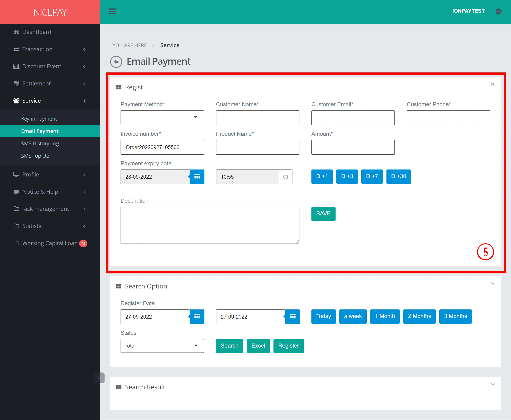The height and width of the screenshot is (420, 511).
Task: Click the Regist panel grid icon
Action: (x=119, y=87)
